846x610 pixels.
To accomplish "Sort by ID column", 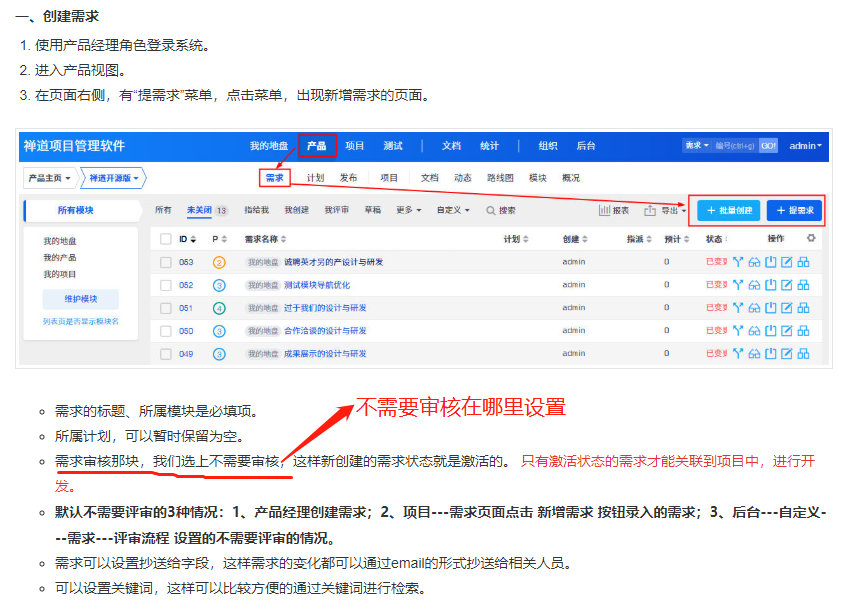I will point(187,239).
